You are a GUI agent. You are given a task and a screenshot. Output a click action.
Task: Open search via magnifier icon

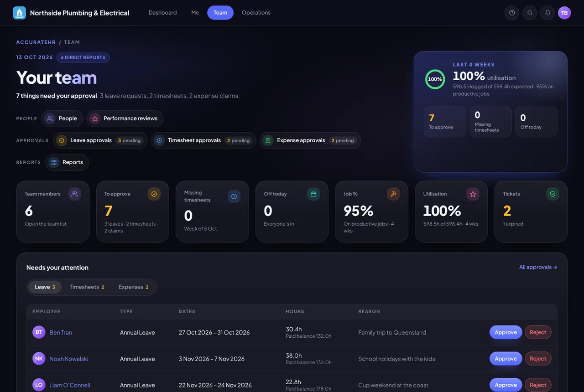coord(530,13)
